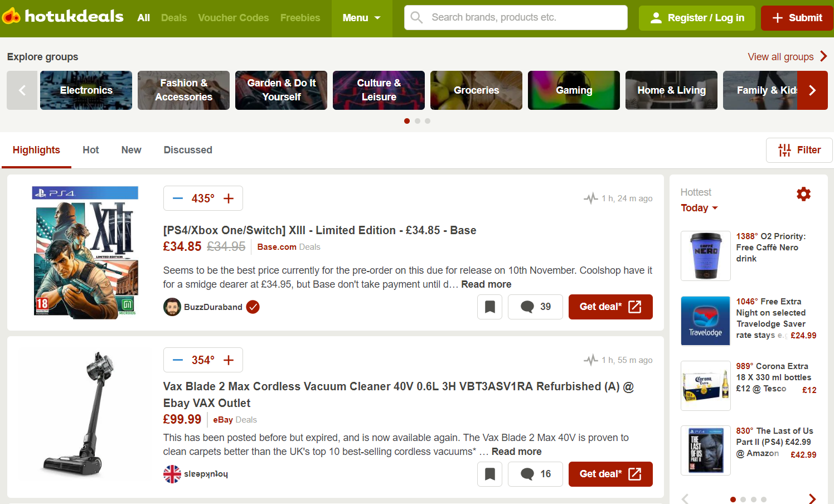
Task: Open the Vax Blade 2 Max deal title
Action: [399, 395]
